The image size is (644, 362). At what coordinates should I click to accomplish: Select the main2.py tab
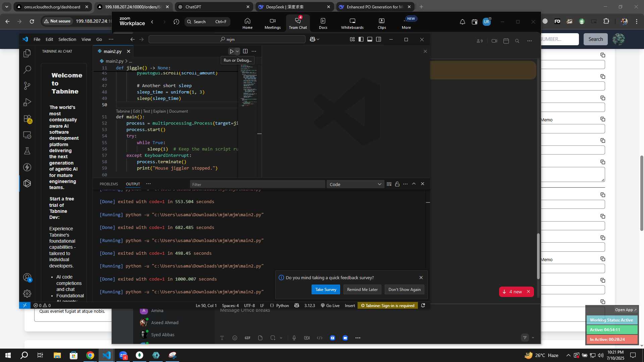(x=112, y=51)
